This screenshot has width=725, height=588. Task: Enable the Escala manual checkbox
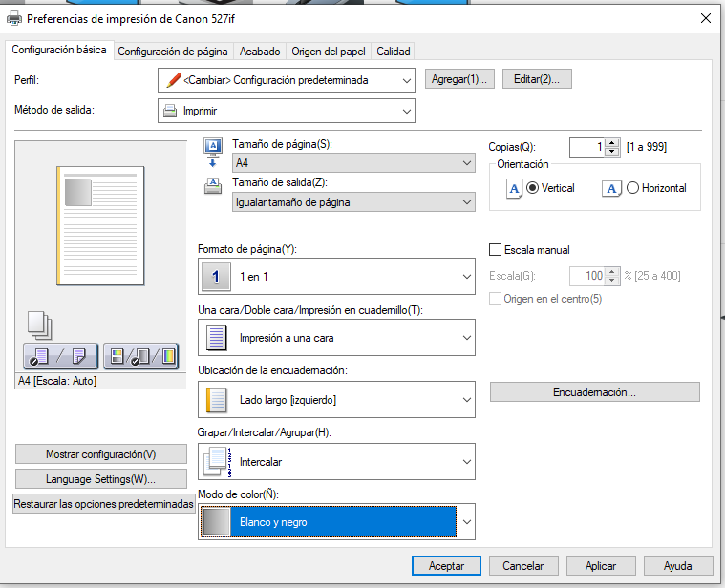[495, 250]
